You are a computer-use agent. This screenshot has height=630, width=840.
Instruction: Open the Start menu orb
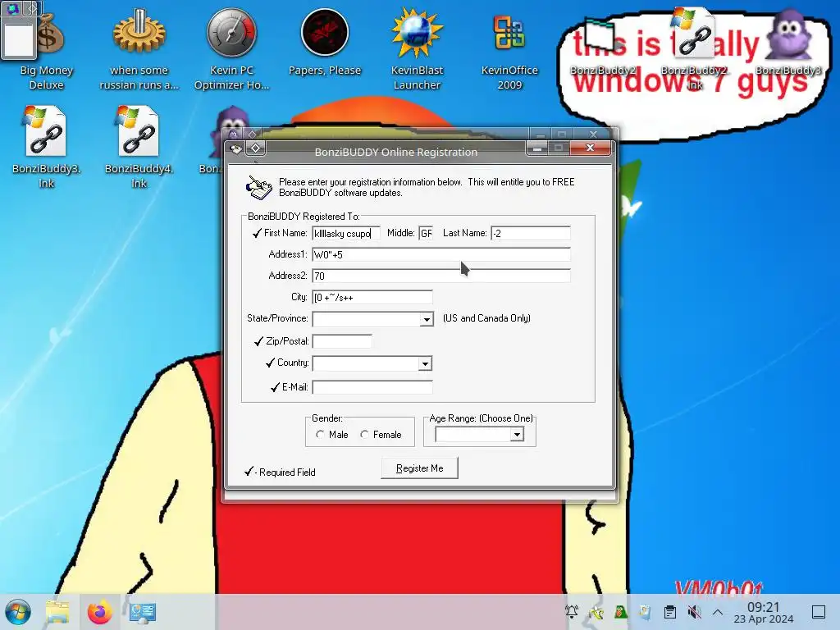click(18, 612)
